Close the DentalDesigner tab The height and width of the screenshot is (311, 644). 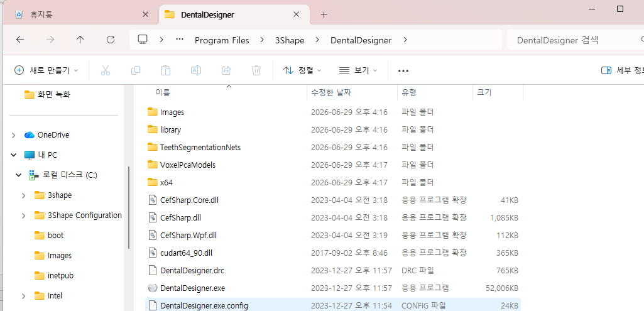click(296, 14)
